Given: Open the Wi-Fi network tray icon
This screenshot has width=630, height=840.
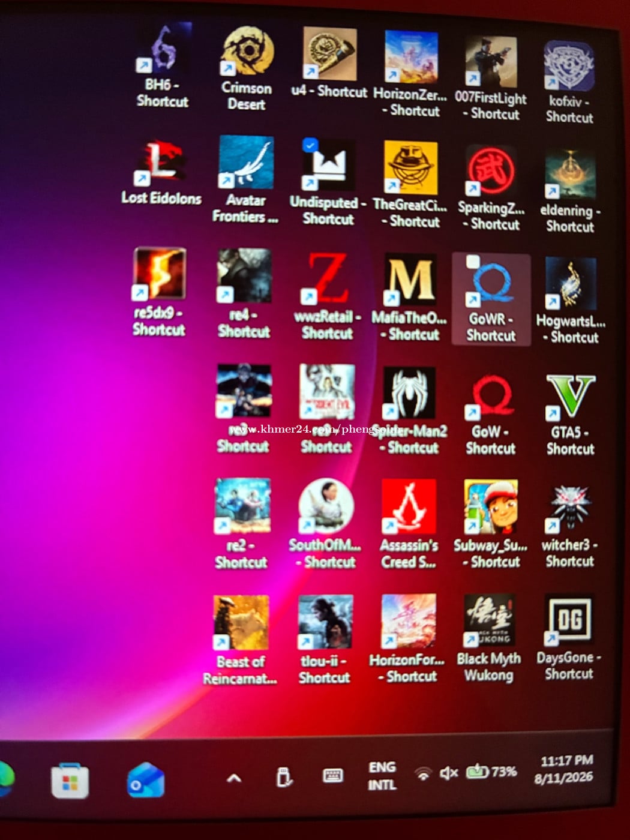Looking at the screenshot, I should [x=423, y=773].
